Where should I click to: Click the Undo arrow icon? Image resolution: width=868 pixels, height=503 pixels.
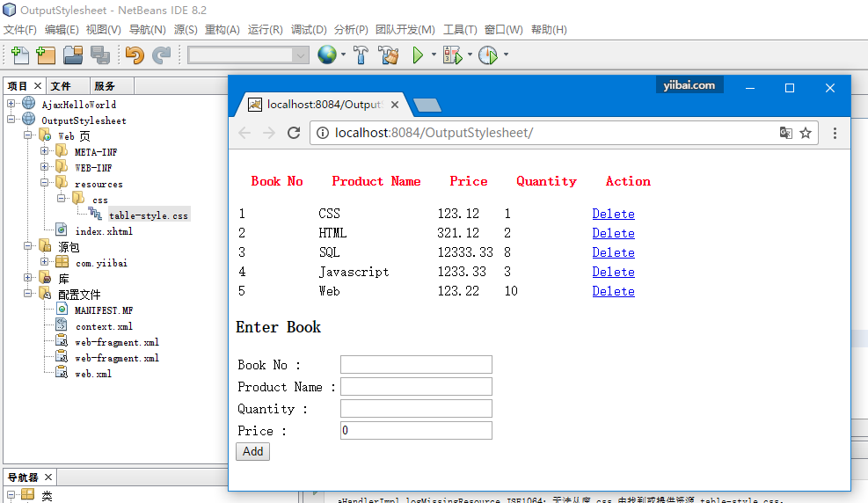coord(134,55)
